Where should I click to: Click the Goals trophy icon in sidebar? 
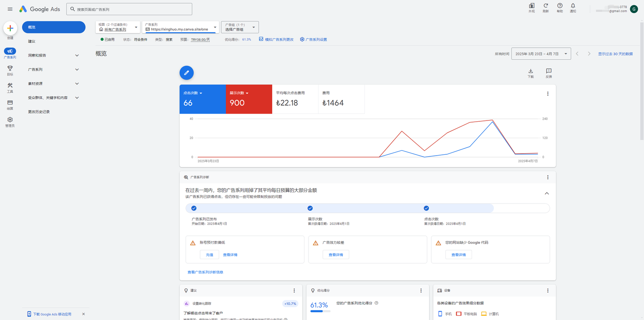pyautogui.click(x=10, y=69)
